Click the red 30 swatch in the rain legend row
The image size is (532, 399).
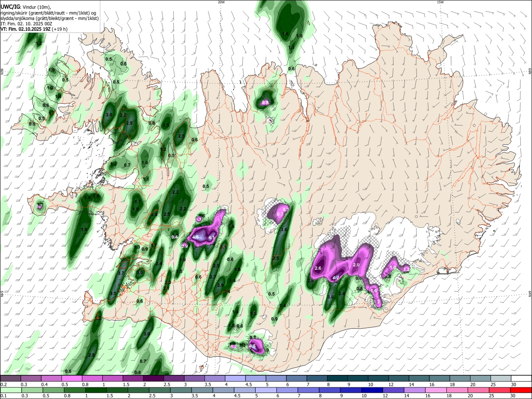[x=521, y=390]
